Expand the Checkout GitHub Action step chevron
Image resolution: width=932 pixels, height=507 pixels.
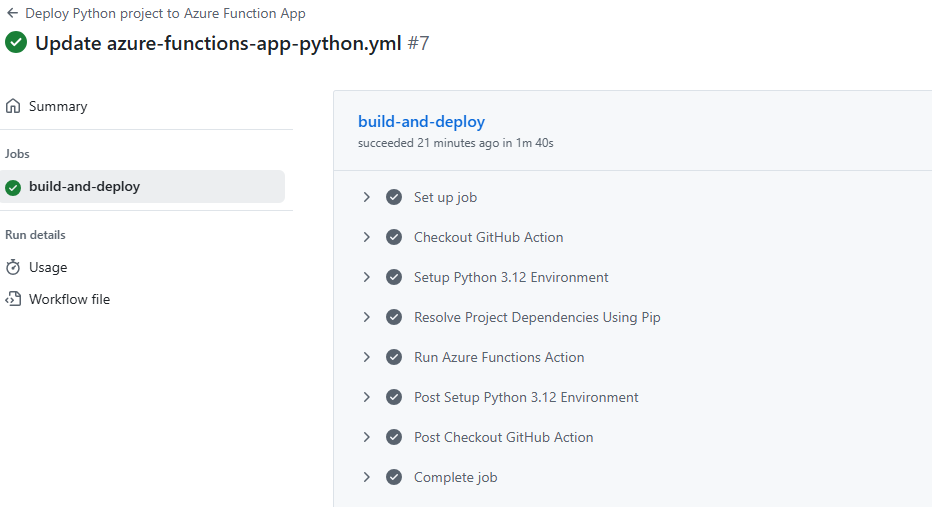coord(367,237)
